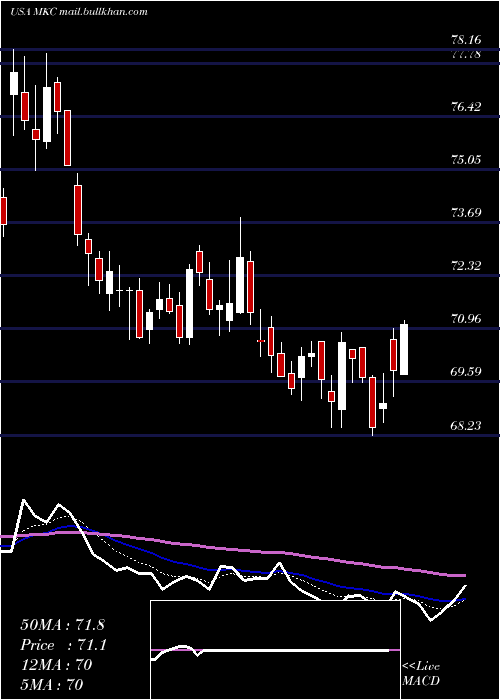Click inside the MACD inset chart box
This screenshot has height=700, width=500.
coord(275,650)
